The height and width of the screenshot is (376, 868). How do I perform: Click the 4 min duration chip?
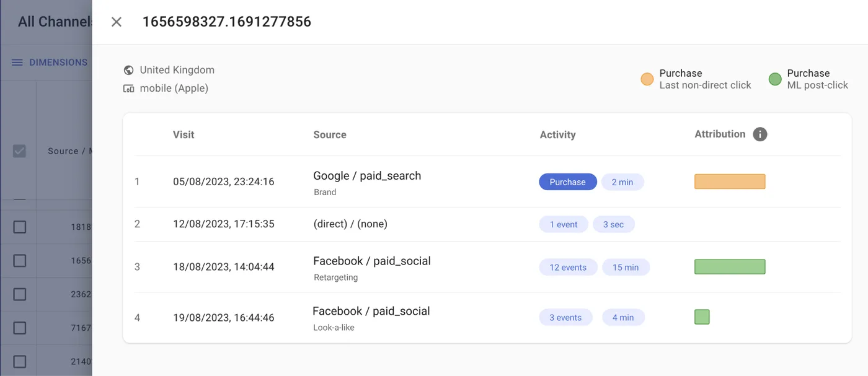[x=623, y=318]
